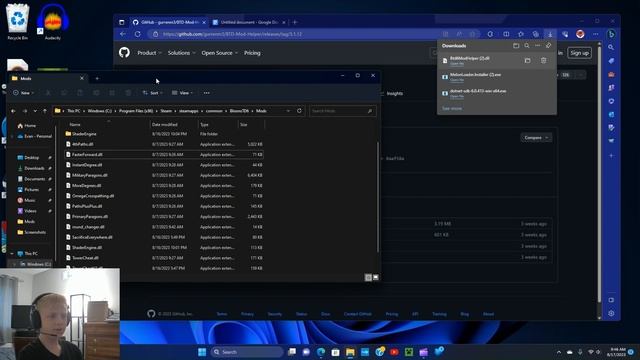Screen dimensions: 640x360
Task: Open the browser profile avatar
Action: click(x=580, y=34)
